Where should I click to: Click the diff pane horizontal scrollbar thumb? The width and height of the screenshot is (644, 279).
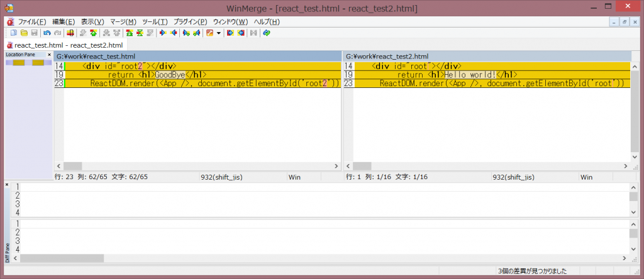coord(62,258)
